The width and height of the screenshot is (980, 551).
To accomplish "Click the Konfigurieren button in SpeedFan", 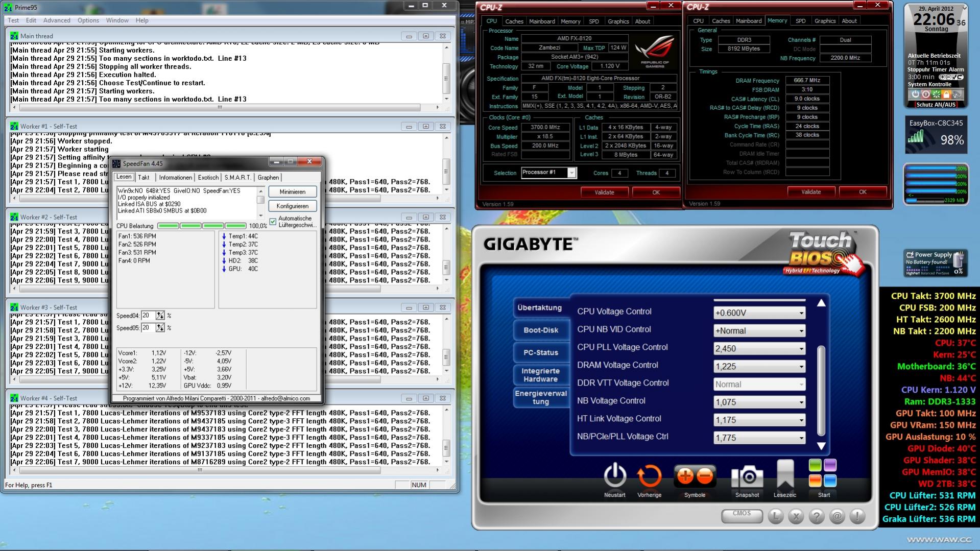I will pos(293,206).
